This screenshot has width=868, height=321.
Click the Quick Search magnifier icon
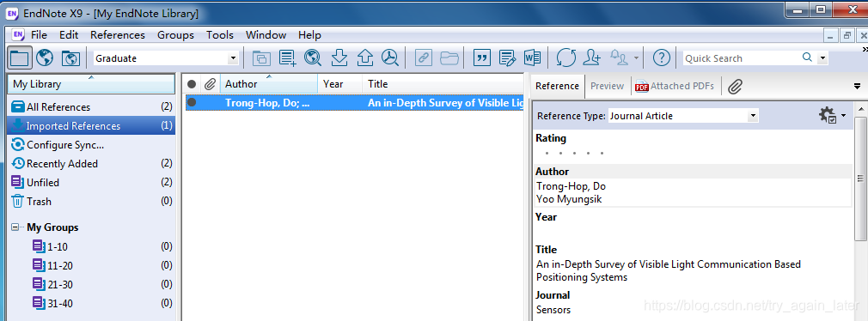pyautogui.click(x=808, y=58)
